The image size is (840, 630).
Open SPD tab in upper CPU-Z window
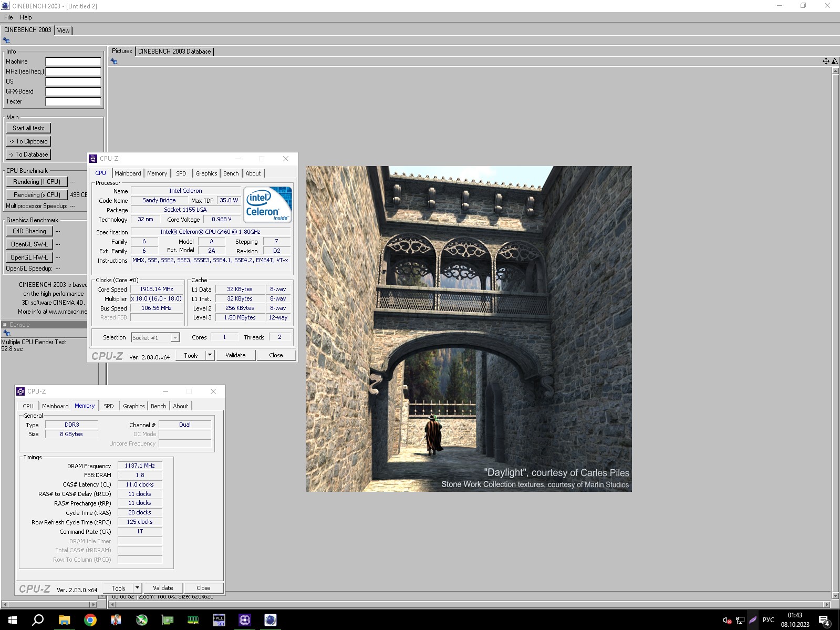tap(181, 173)
